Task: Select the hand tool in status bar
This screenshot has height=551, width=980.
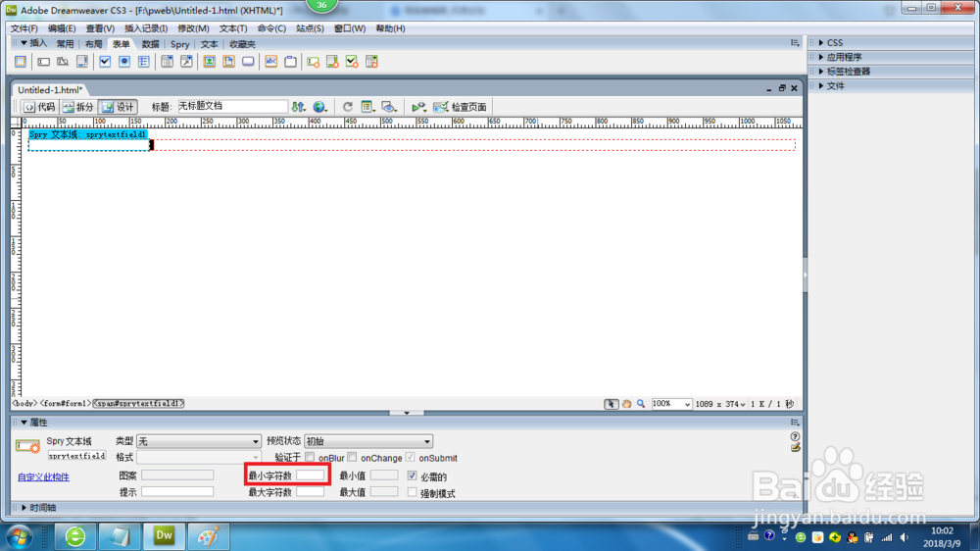Action: point(626,404)
